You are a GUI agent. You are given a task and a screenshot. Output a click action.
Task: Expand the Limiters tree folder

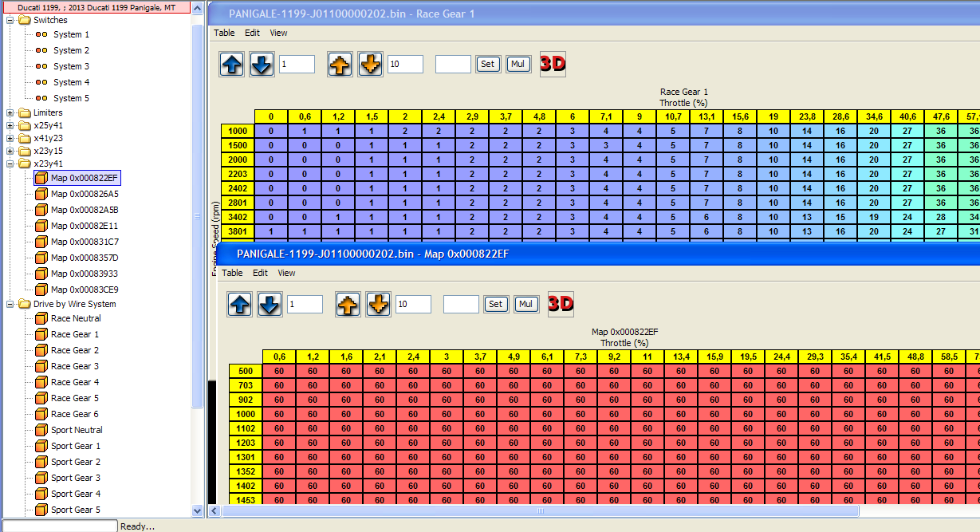click(x=10, y=112)
